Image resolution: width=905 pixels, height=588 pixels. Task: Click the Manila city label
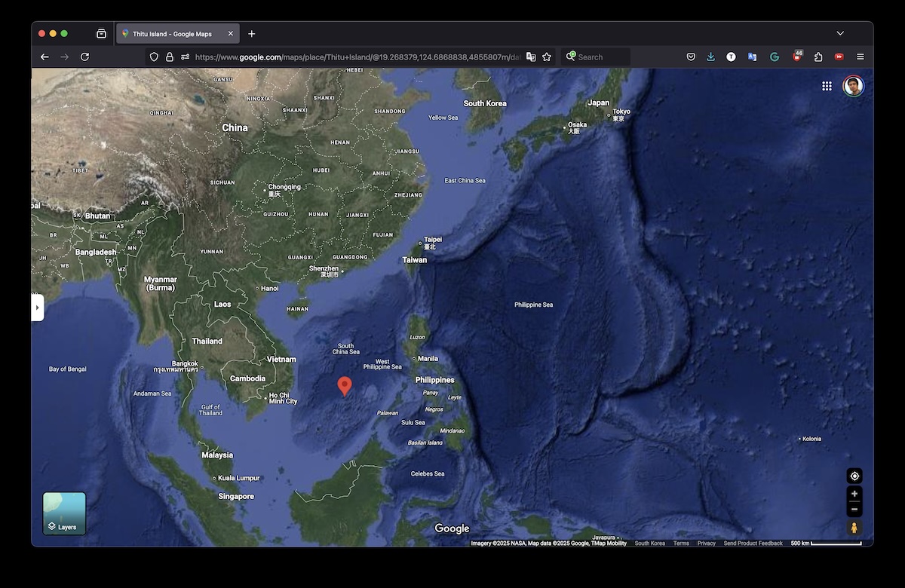coord(427,359)
